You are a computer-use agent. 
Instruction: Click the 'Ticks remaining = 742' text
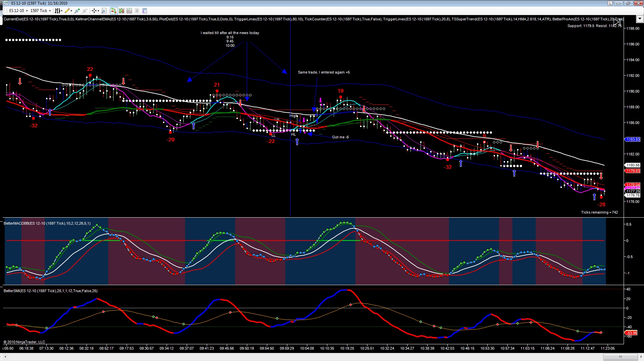(599, 212)
